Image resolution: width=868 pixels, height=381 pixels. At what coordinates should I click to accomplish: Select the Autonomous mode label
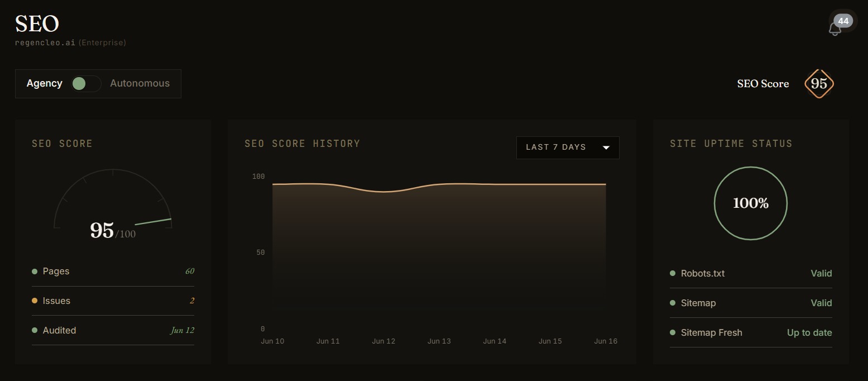tap(140, 83)
